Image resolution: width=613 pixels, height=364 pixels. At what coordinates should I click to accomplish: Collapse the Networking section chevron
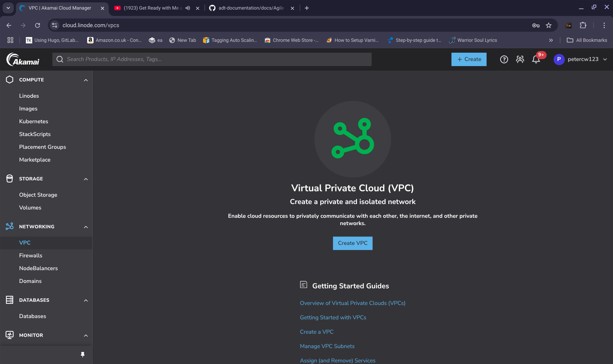pos(86,227)
